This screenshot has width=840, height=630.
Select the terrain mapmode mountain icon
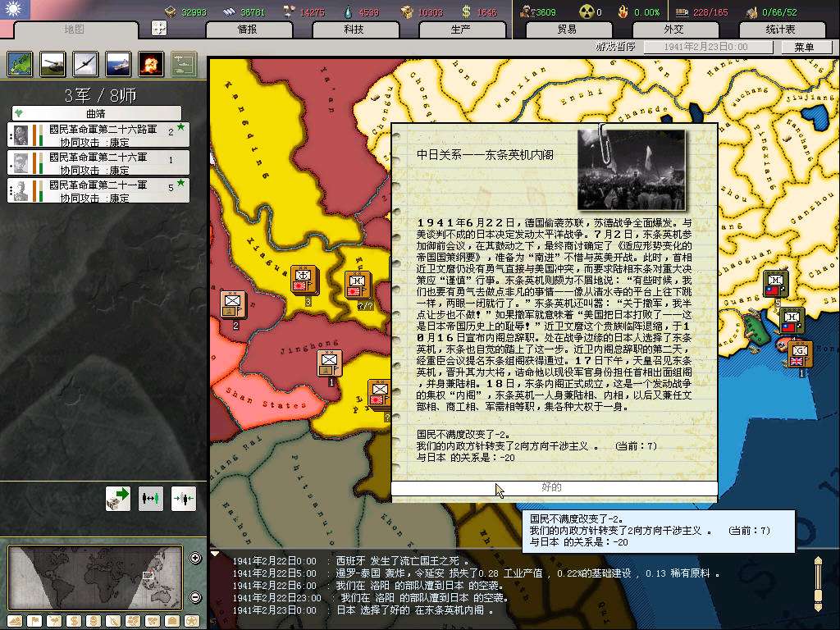pyautogui.click(x=15, y=622)
